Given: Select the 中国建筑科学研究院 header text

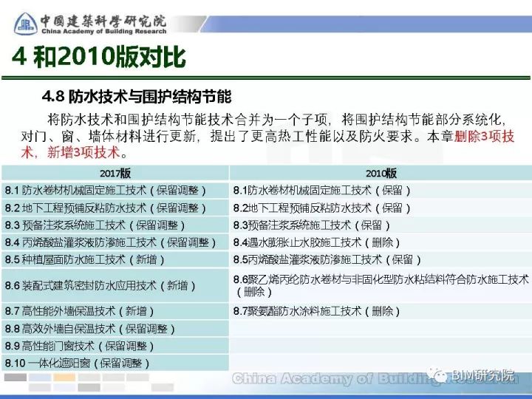Looking at the screenshot, I should click(x=103, y=21).
